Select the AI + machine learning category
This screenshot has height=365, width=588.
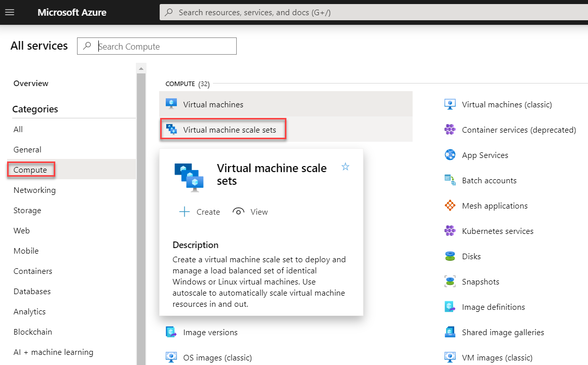coord(53,352)
